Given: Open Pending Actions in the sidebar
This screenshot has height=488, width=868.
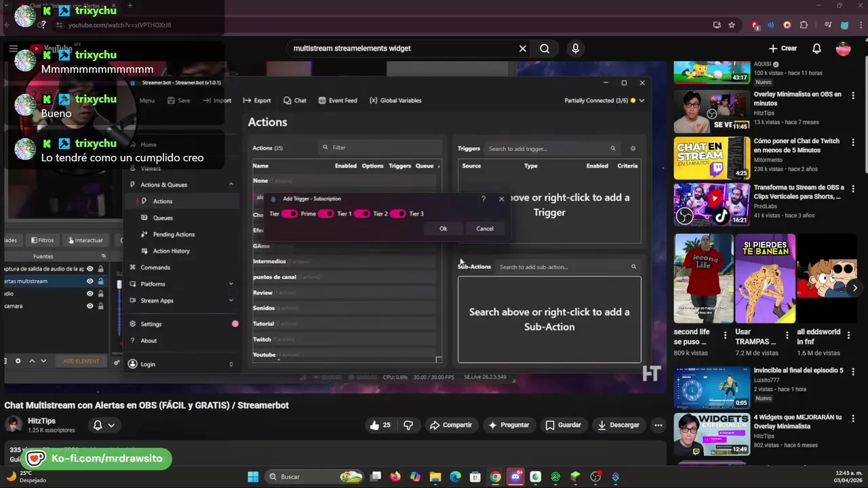Looking at the screenshot, I should click(x=174, y=235).
